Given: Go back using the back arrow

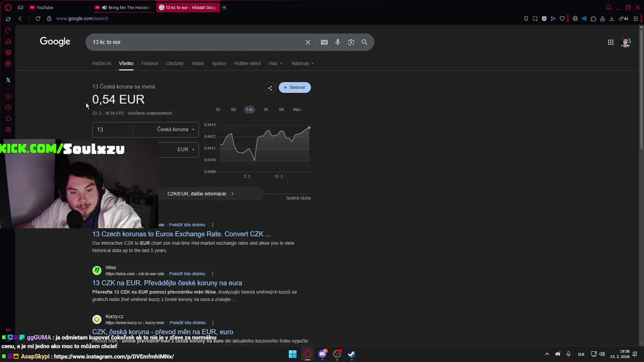Looking at the screenshot, I should [x=20, y=19].
